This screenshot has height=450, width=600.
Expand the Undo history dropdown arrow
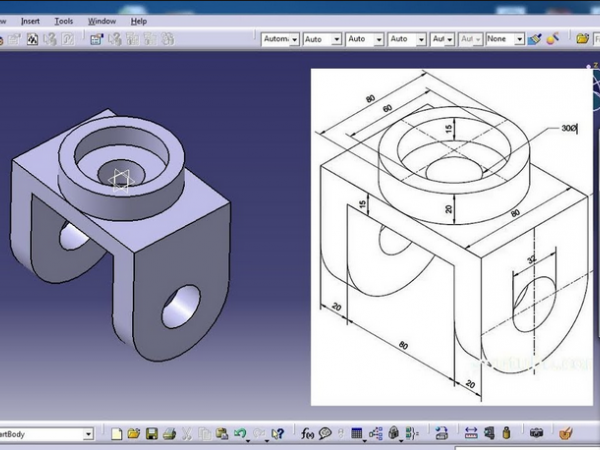pyautogui.click(x=248, y=441)
